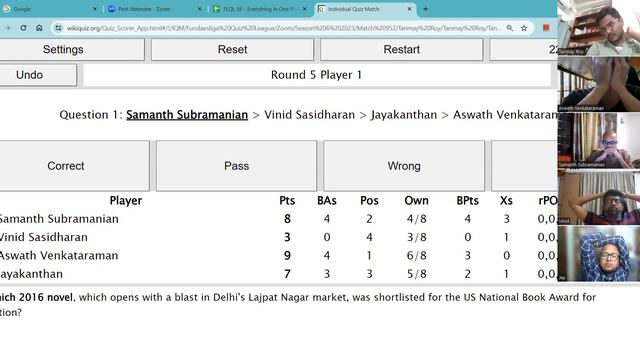Close the Google tab
Screen dimensions: 640x360
point(95,9)
